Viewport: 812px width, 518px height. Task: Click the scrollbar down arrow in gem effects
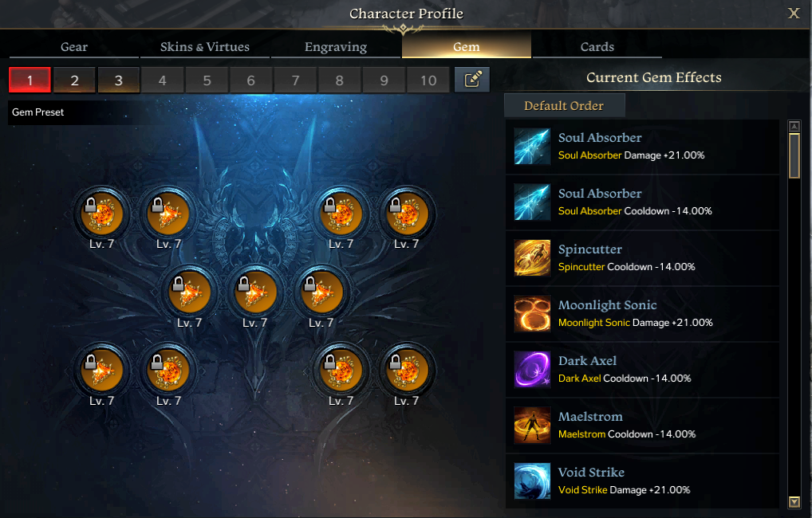794,501
